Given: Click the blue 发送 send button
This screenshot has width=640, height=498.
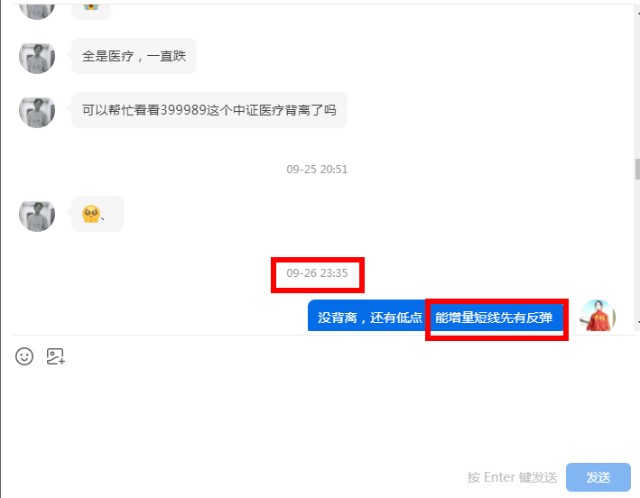Looking at the screenshot, I should [x=598, y=477].
